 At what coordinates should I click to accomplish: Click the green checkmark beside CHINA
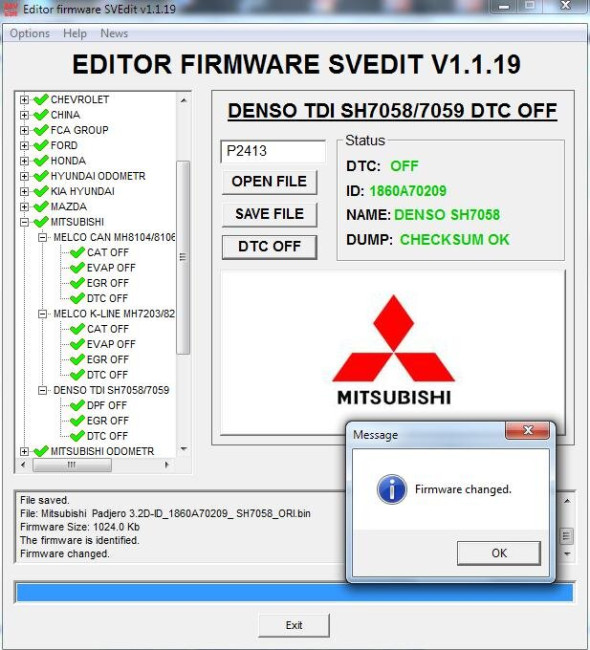[x=41, y=115]
